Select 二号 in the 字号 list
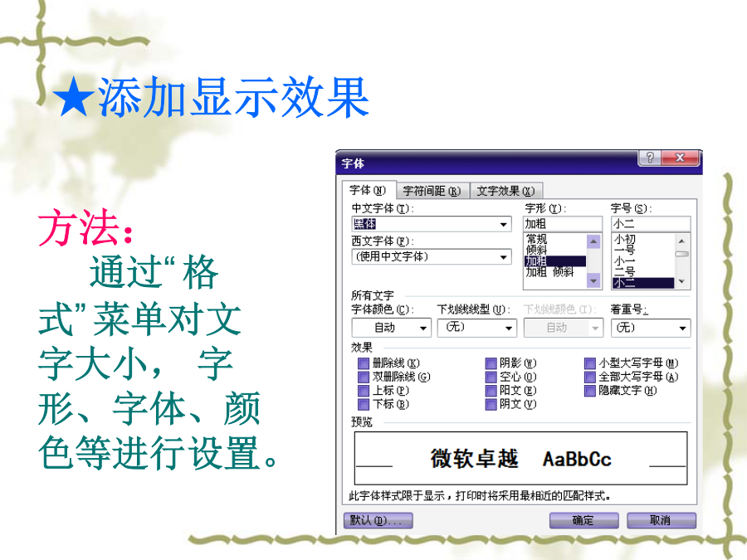 (625, 272)
